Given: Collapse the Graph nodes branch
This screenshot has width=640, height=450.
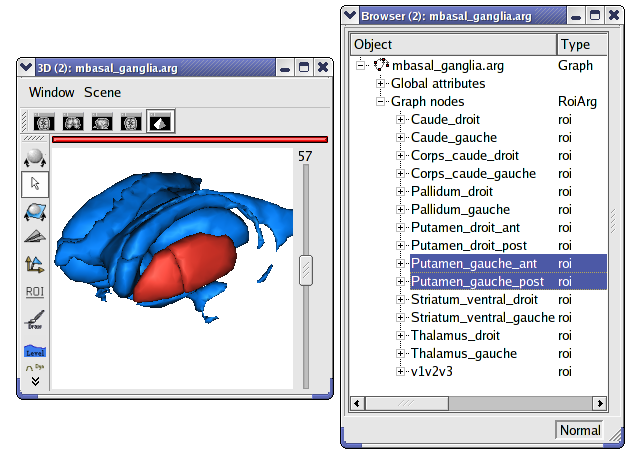Looking at the screenshot, I should [381, 102].
